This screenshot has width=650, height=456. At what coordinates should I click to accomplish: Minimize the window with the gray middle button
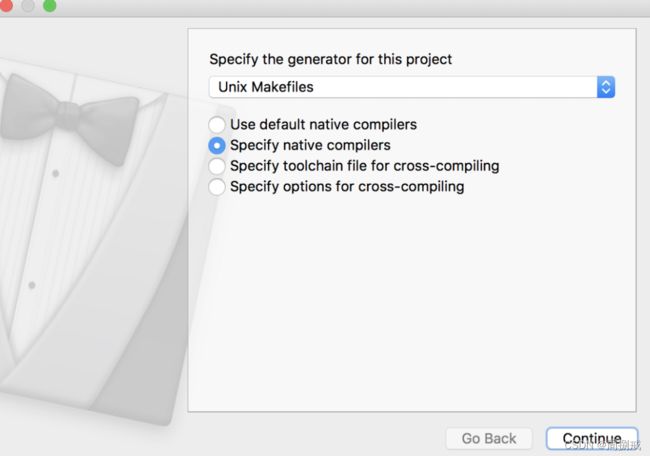coord(28,5)
